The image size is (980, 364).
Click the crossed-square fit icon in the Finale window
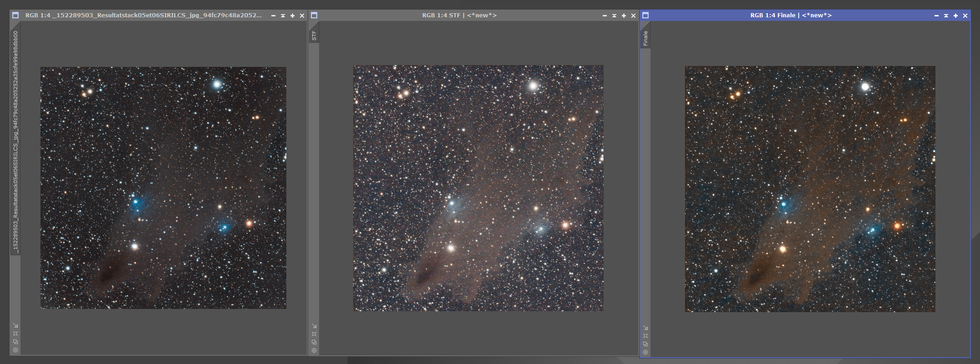645,336
